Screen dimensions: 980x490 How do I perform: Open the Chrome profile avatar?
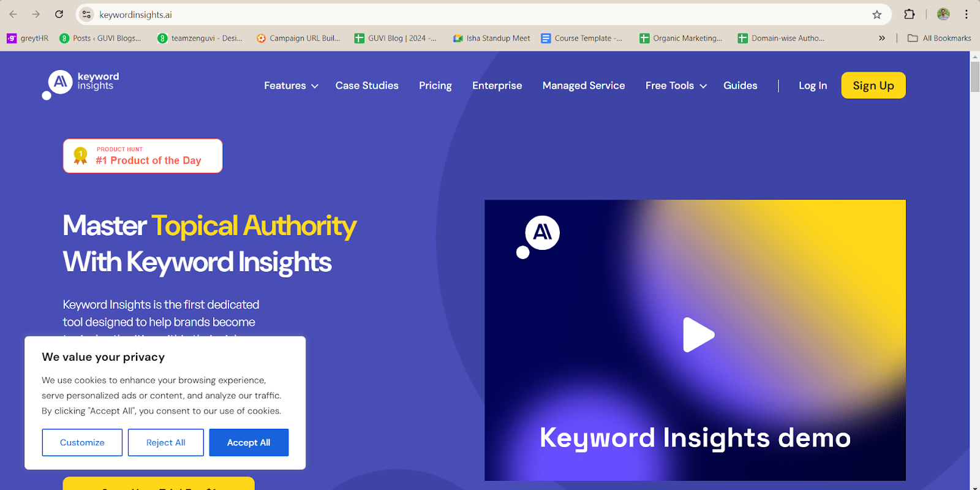(x=943, y=14)
